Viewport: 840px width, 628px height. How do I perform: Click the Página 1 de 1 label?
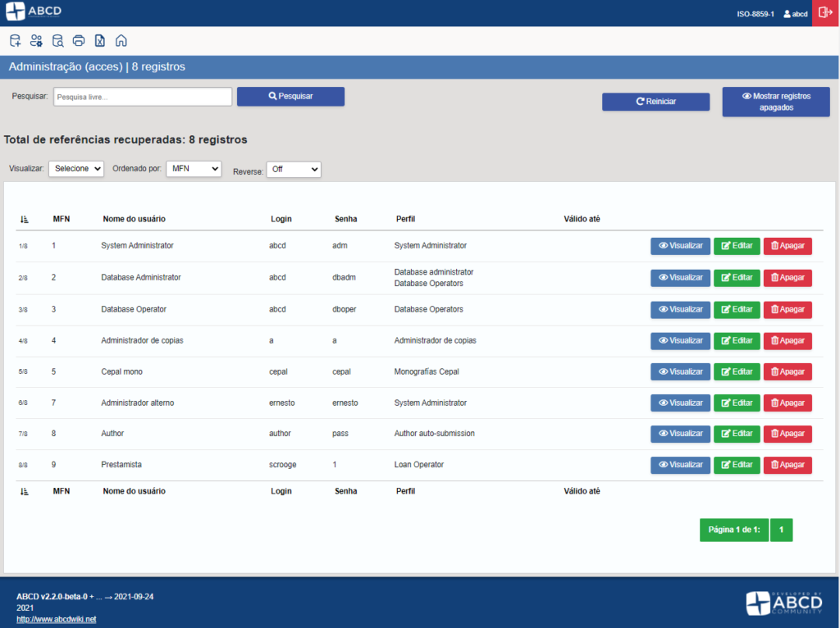click(734, 530)
